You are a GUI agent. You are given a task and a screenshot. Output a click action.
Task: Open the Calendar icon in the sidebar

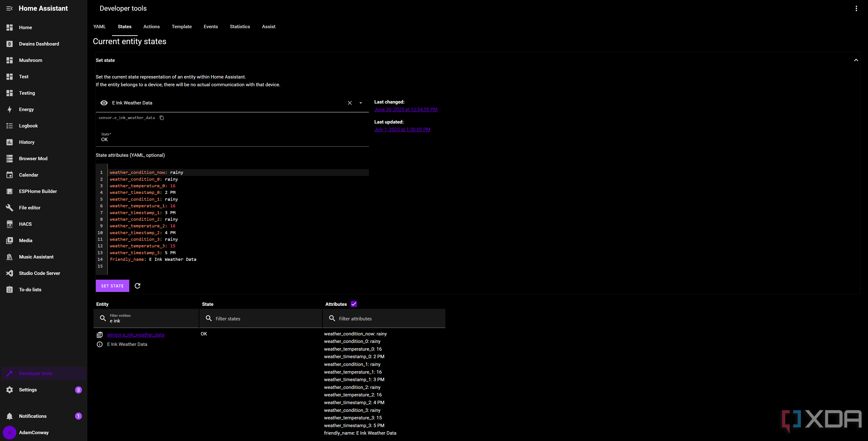point(9,175)
